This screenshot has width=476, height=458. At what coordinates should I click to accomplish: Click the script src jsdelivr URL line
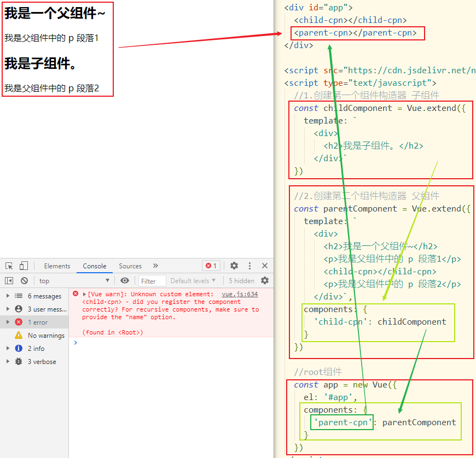point(380,71)
